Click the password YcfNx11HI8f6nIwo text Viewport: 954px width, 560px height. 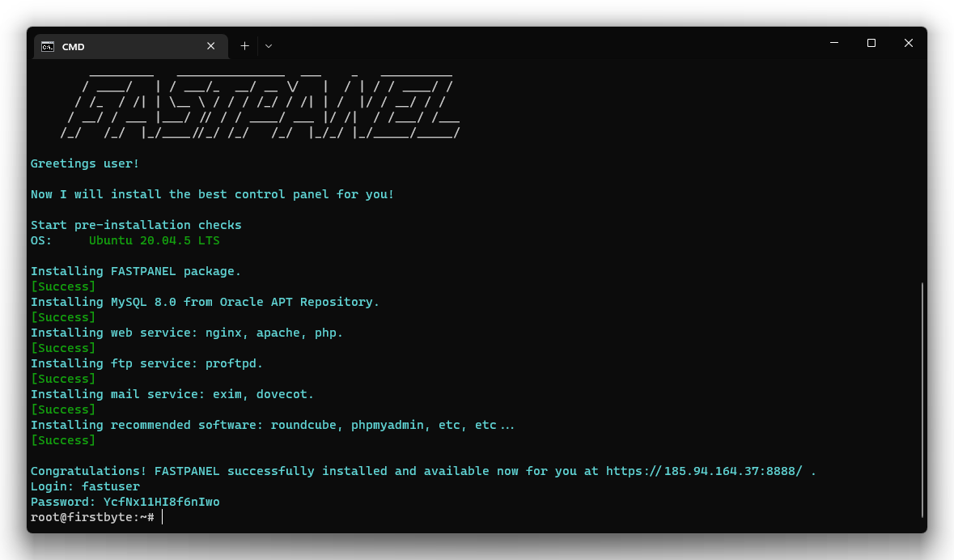[161, 502]
